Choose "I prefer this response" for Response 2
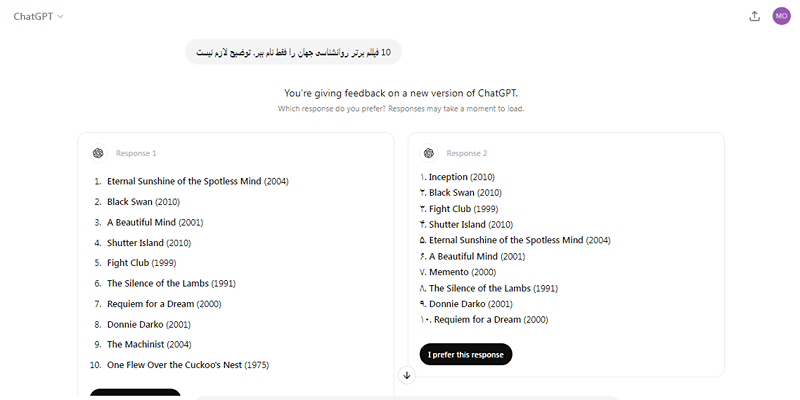 click(x=466, y=355)
